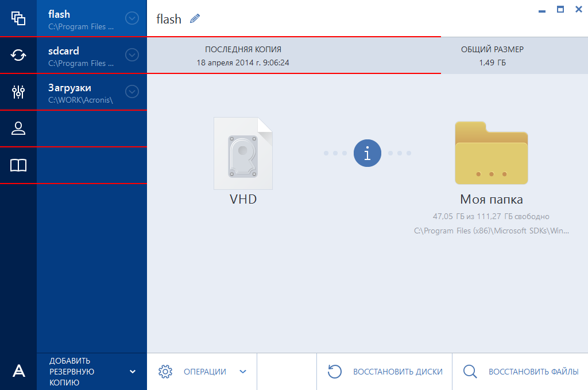The width and height of the screenshot is (588, 390).
Task: Expand the Загрузки backup item chevron
Action: (132, 92)
